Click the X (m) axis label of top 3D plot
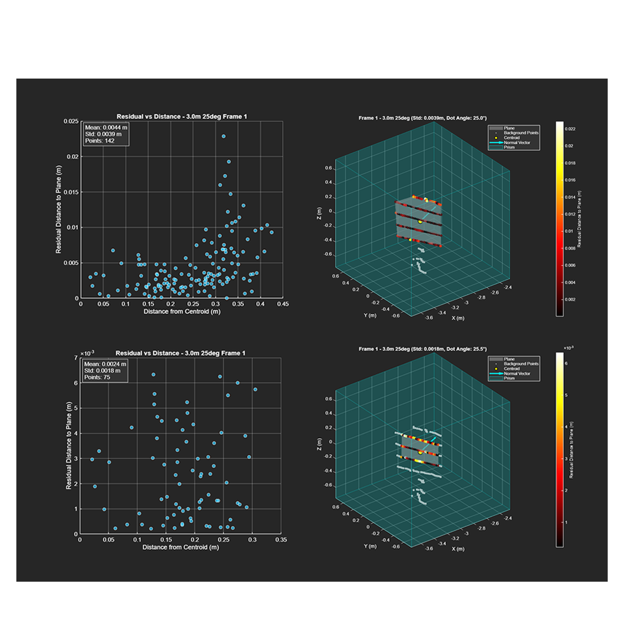This screenshot has height=644, width=644. tap(458, 318)
